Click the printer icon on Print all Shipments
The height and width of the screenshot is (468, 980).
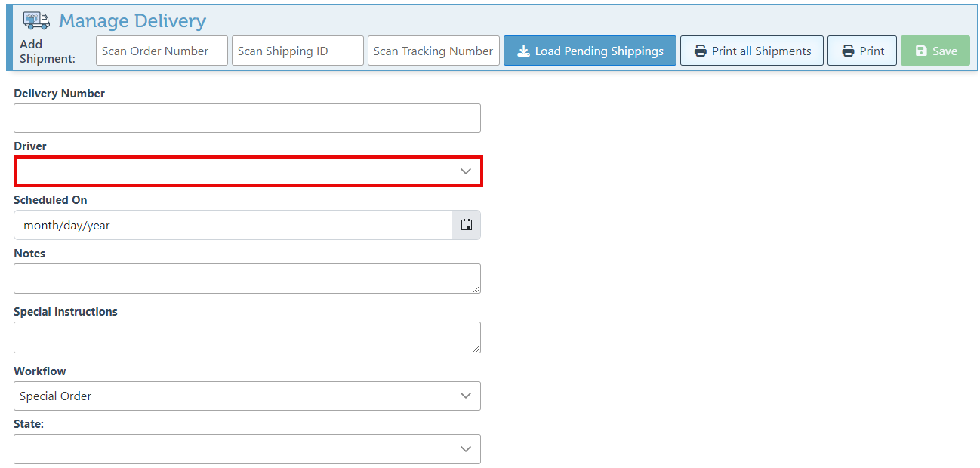(x=700, y=51)
